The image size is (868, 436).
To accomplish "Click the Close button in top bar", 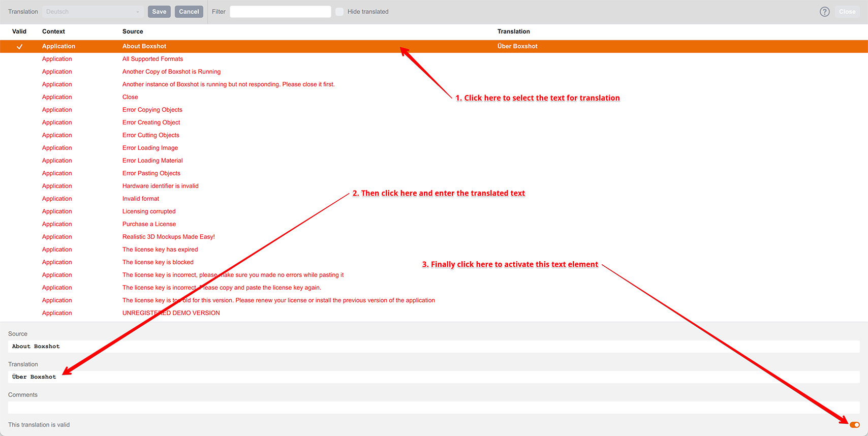I will (x=847, y=12).
